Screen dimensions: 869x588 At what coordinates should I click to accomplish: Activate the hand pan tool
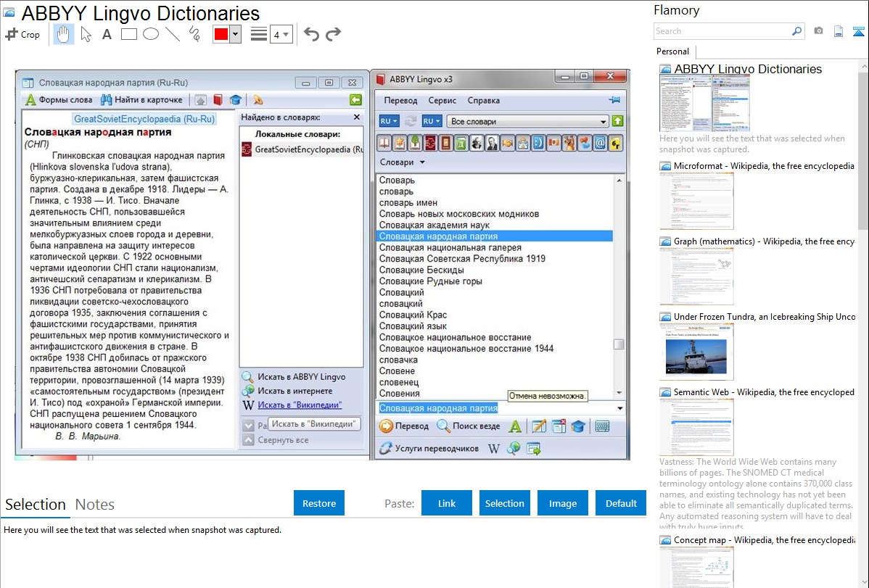[x=63, y=34]
